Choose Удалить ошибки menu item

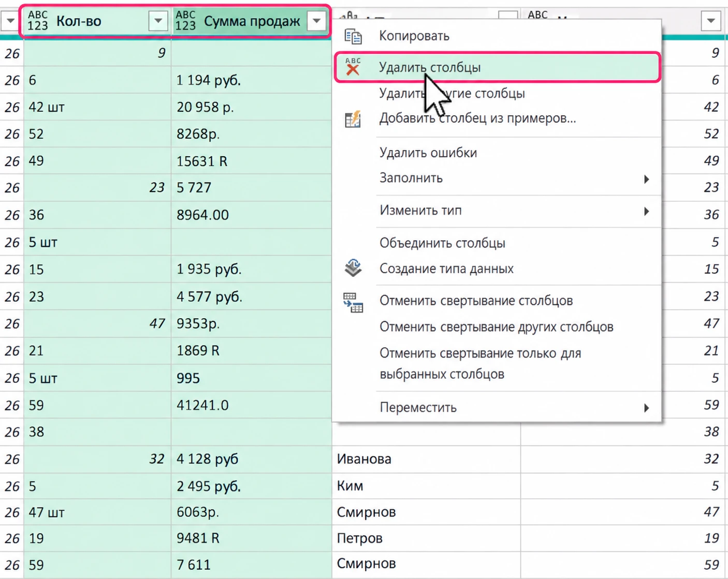428,153
